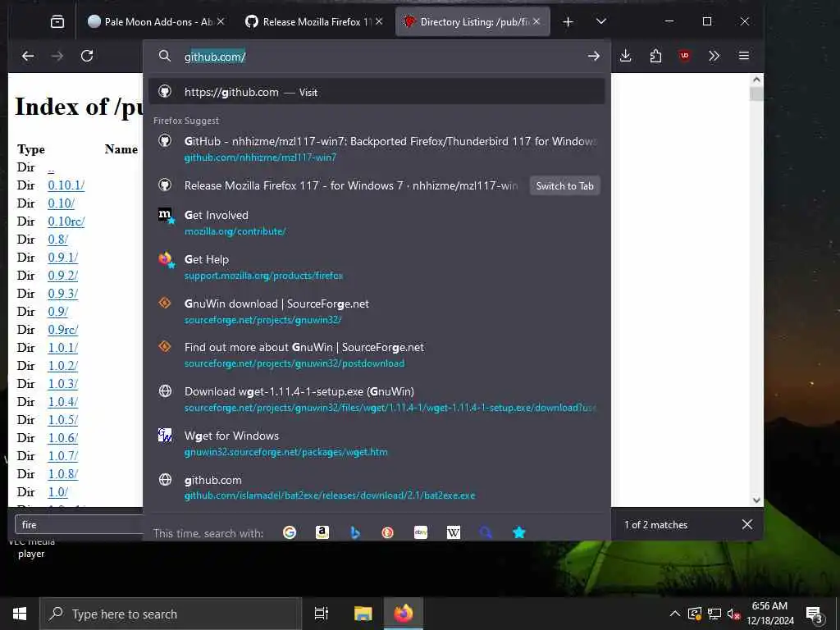
Task: Click the taskbar Type here to search box
Action: pos(171,614)
